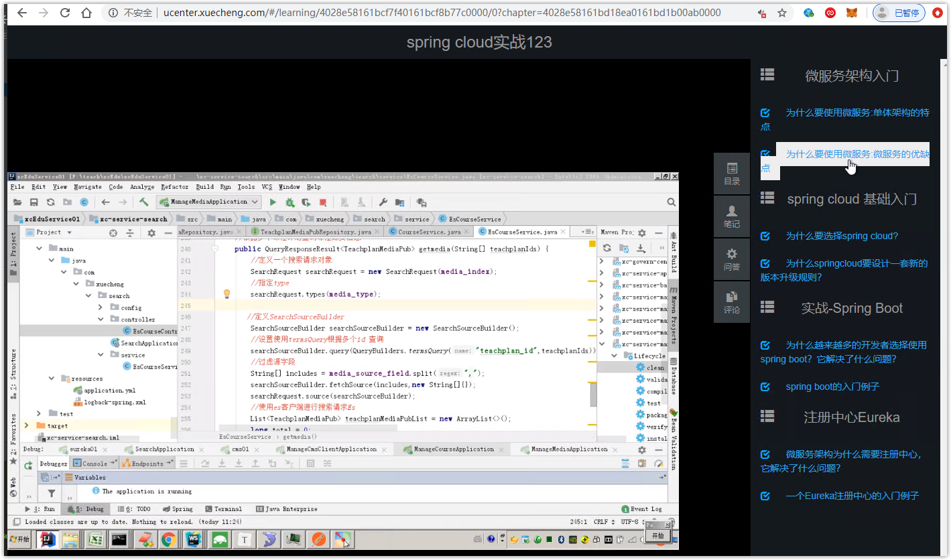Click the wrench settings icon in IntelliJ toolbar
Screen dimensions: 951x560
[x=383, y=202]
